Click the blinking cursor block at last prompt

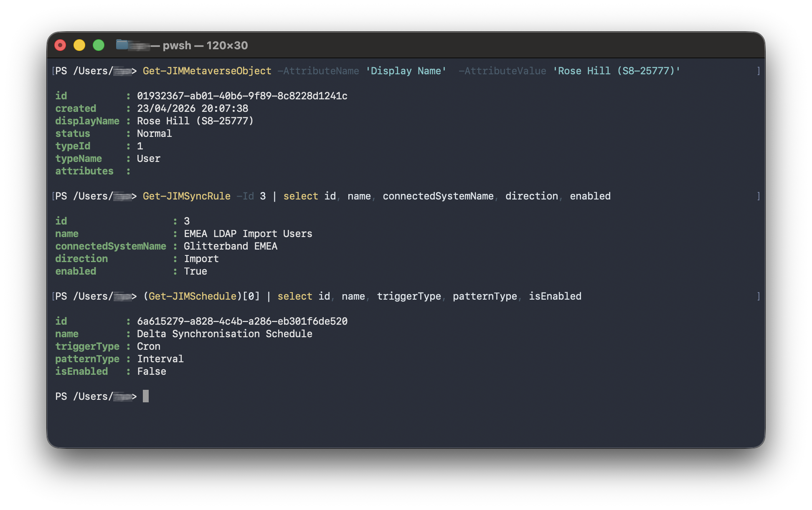145,396
